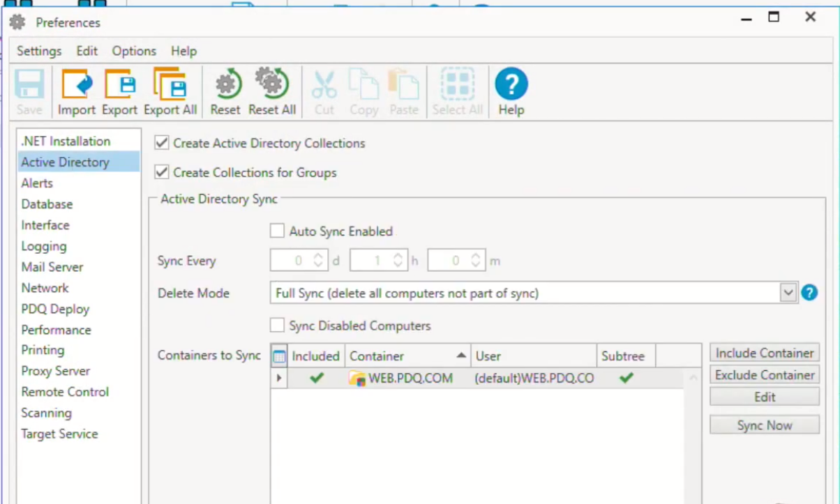Image resolution: width=840 pixels, height=504 pixels.
Task: Select Alerts in sidebar
Action: (78, 183)
